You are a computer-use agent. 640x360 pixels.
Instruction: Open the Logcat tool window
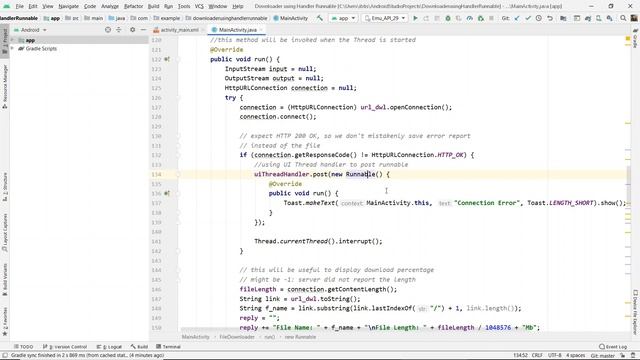(x=109, y=347)
